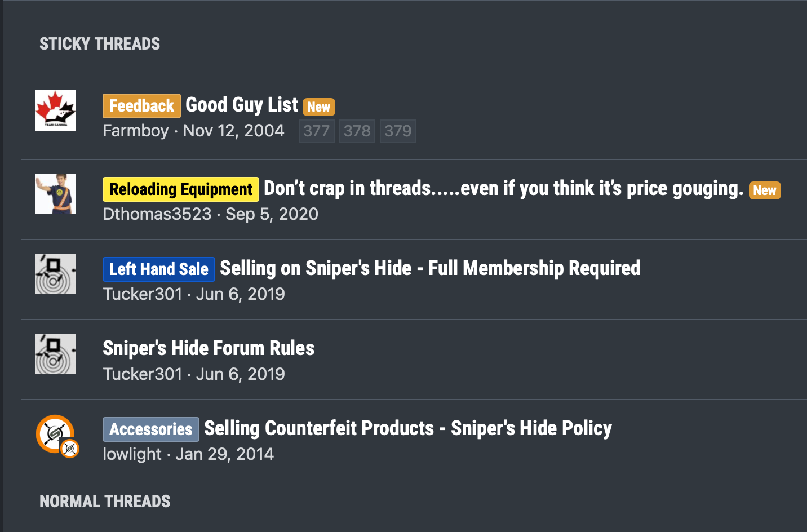Click the New badge on price gouging thread
This screenshot has width=807, height=532.
(x=765, y=190)
